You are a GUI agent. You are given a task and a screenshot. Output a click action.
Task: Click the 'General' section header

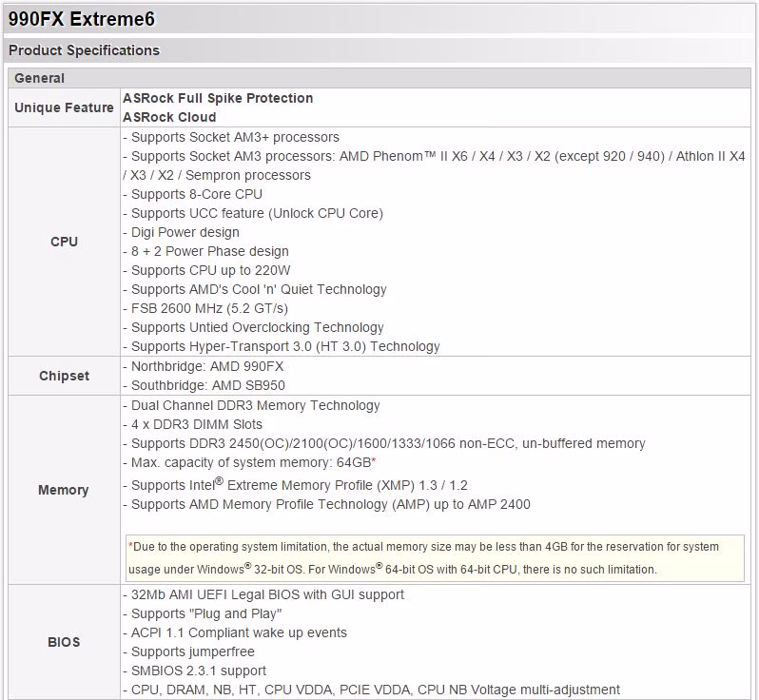click(39, 78)
